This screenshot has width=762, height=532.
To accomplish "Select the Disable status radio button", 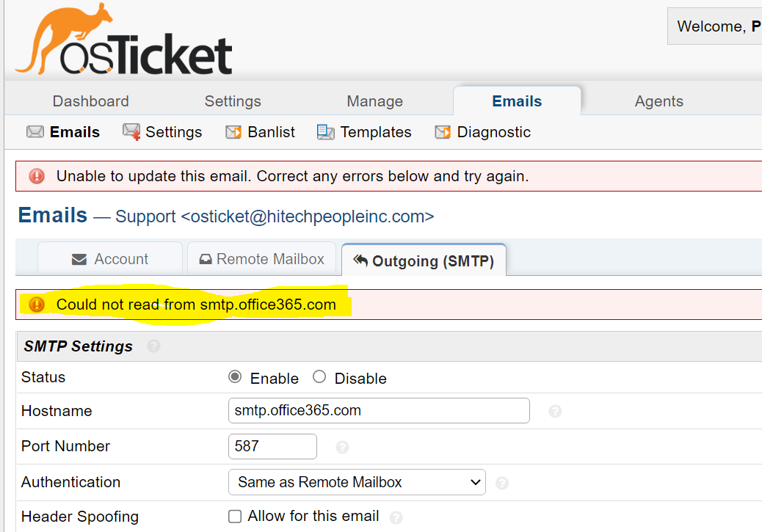I will point(319,377).
